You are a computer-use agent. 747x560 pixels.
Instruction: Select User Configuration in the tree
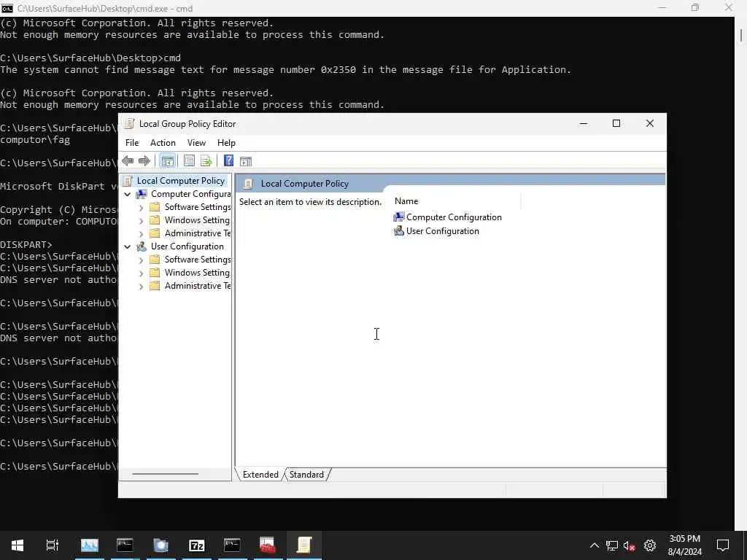click(x=187, y=246)
